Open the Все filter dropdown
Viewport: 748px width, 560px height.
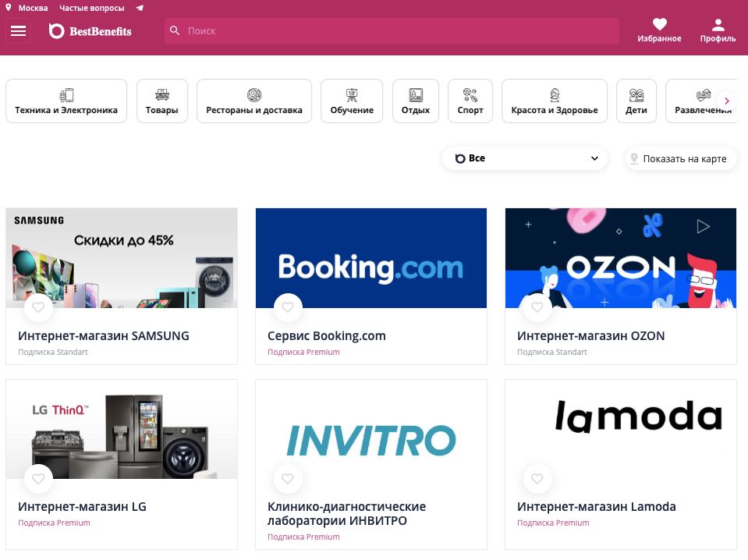tap(525, 158)
